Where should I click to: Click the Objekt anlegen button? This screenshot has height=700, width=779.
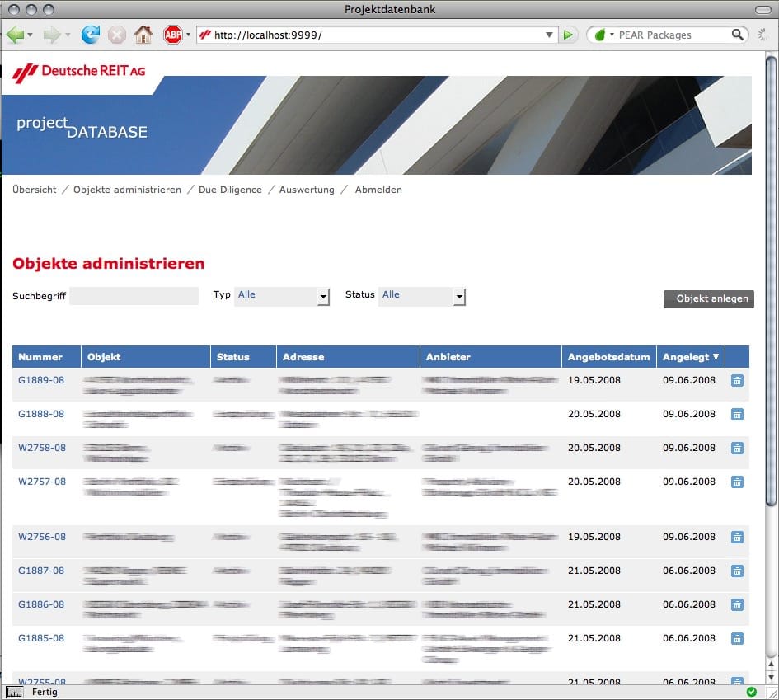709,298
